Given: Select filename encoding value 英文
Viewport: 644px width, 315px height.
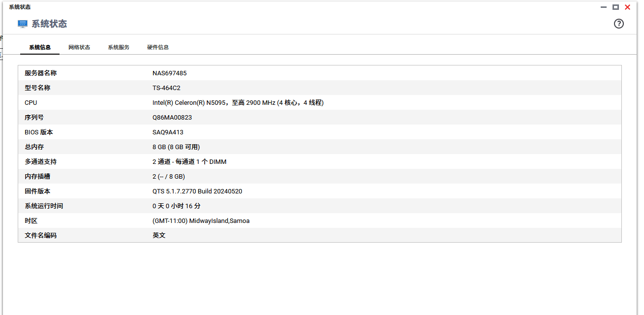Looking at the screenshot, I should pyautogui.click(x=159, y=235).
